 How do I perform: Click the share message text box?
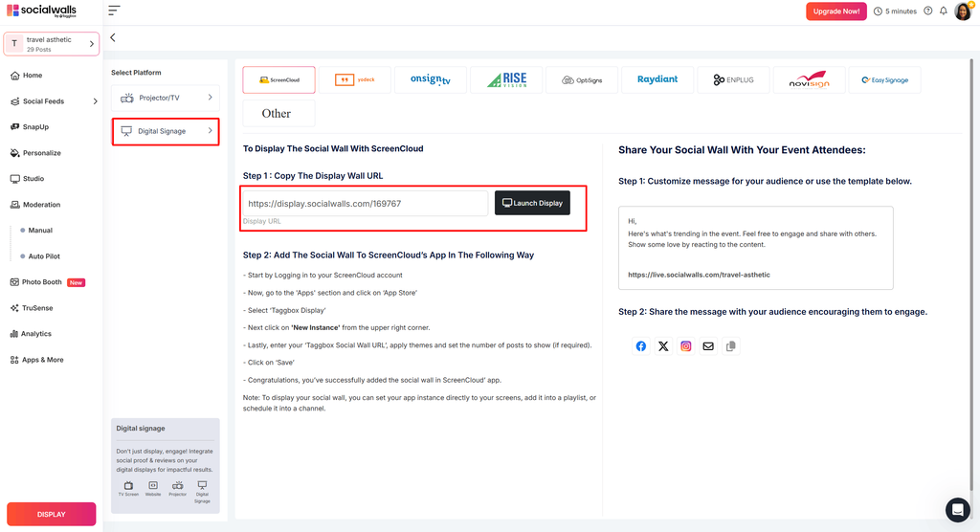click(x=756, y=248)
